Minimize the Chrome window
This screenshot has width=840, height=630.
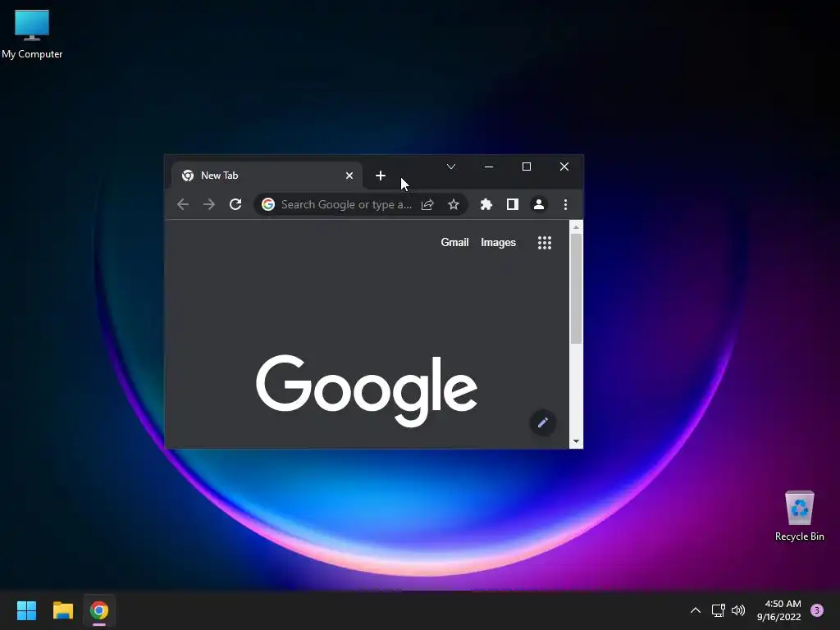coord(489,167)
